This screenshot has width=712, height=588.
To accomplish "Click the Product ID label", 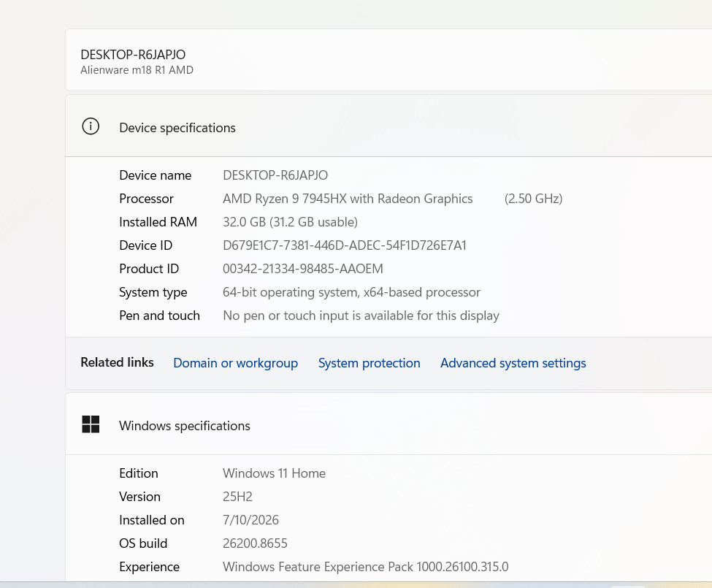I will point(149,269).
